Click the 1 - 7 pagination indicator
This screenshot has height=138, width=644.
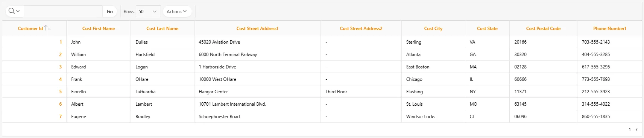pos(633,129)
